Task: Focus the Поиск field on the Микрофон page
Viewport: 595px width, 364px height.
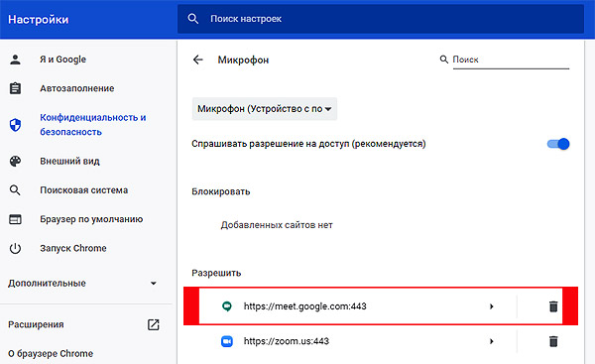Action: pyautogui.click(x=511, y=60)
